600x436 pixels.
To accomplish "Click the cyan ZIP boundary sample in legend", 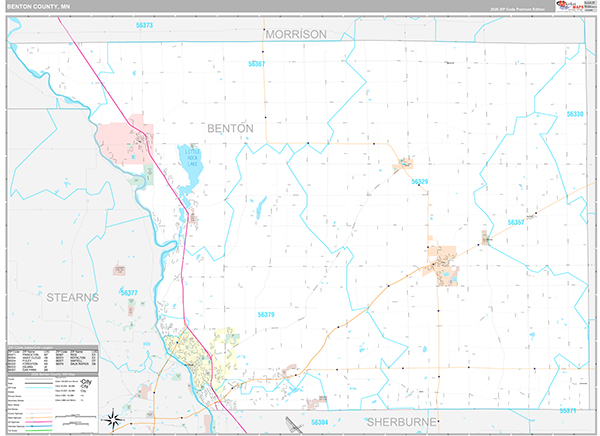I will (x=39, y=387).
